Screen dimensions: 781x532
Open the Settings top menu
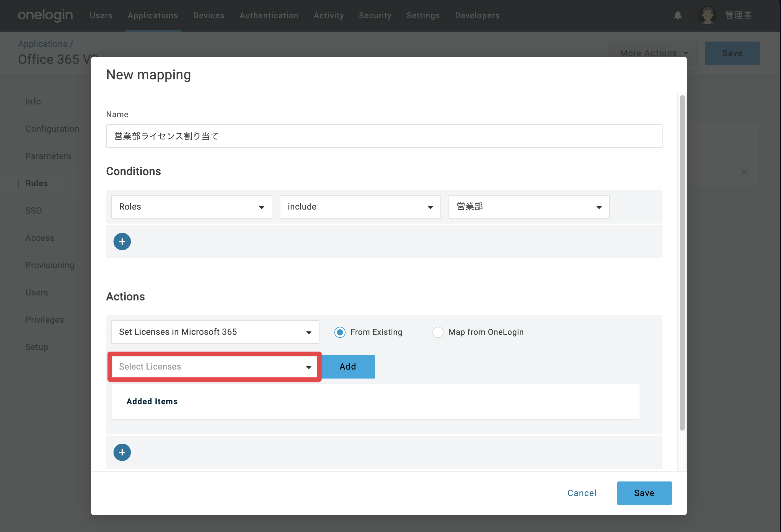[x=423, y=16]
